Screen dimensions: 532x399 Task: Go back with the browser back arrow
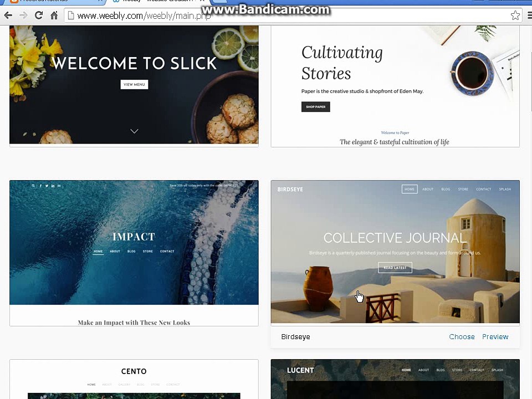pos(8,16)
